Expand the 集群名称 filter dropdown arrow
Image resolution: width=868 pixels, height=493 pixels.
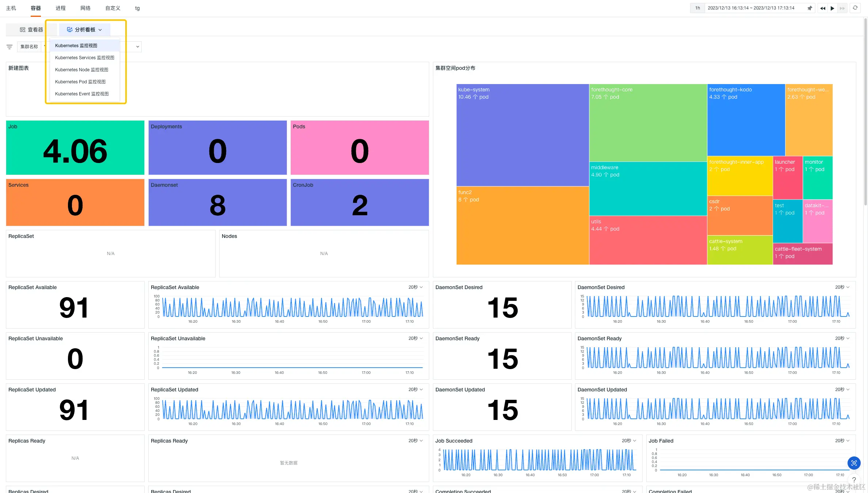(x=137, y=47)
